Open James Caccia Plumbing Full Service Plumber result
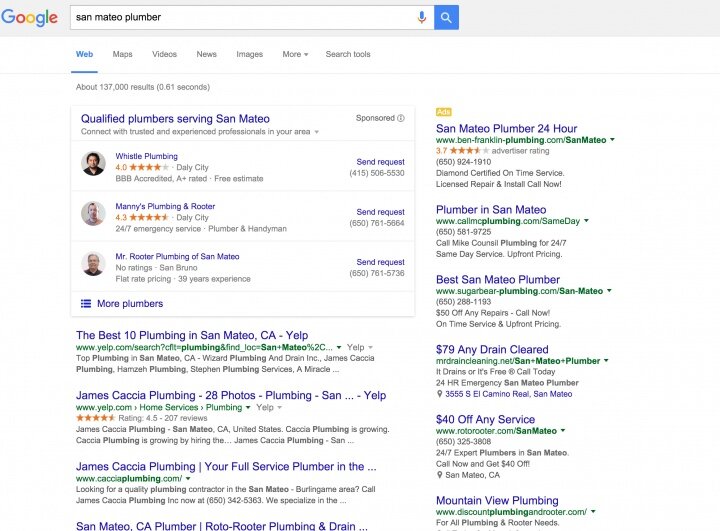 [226, 467]
